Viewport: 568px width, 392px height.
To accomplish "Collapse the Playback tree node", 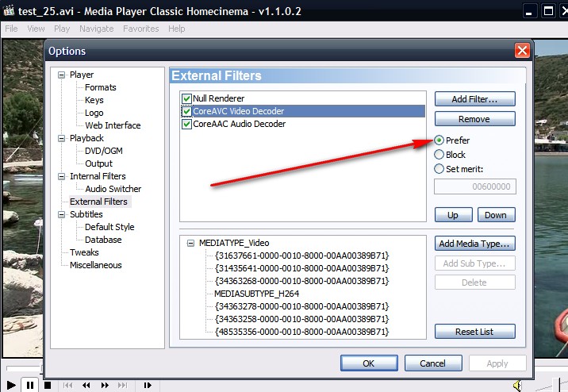I will click(x=62, y=138).
